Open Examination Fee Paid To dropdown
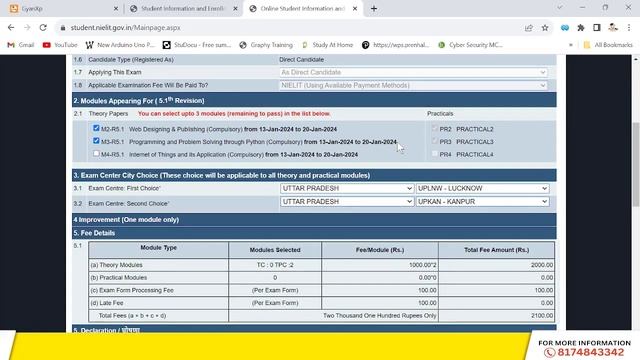The image size is (640, 360). point(413,85)
